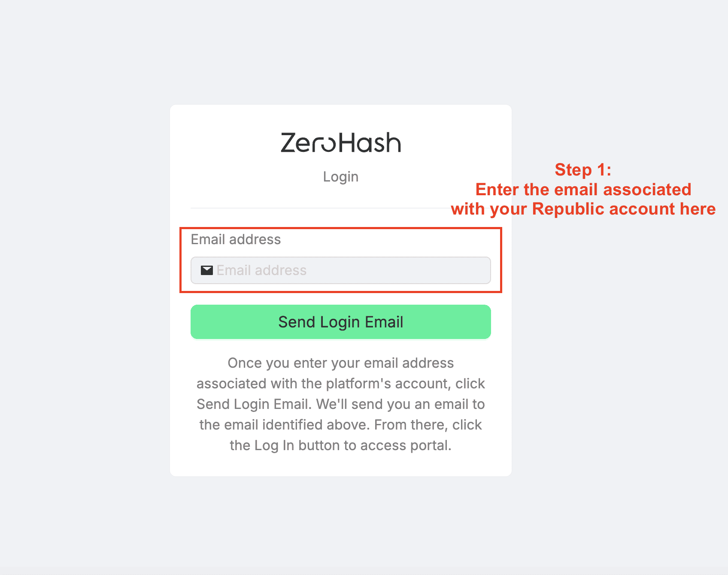The width and height of the screenshot is (728, 575).
Task: Click the envelope icon in email field
Action: click(x=207, y=270)
